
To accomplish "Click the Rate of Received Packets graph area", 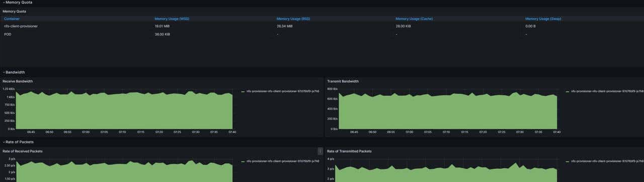I will point(125,172).
